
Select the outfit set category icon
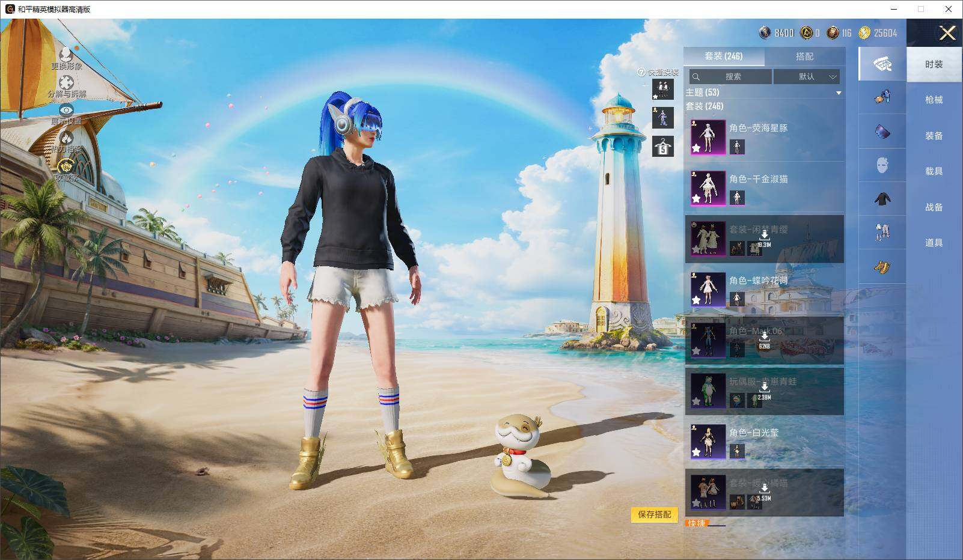click(882, 64)
